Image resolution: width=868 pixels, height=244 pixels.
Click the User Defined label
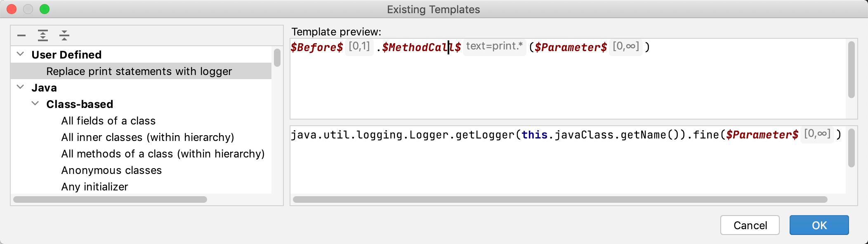pyautogui.click(x=66, y=55)
